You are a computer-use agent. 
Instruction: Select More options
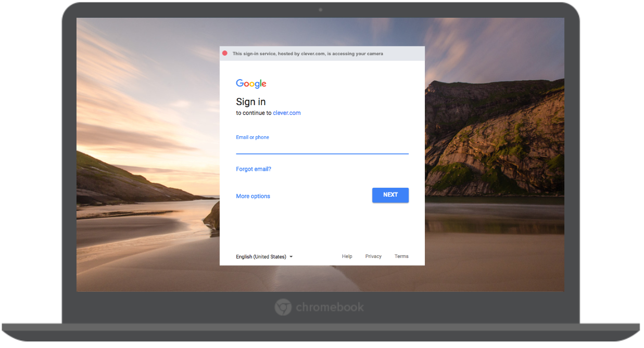(253, 196)
